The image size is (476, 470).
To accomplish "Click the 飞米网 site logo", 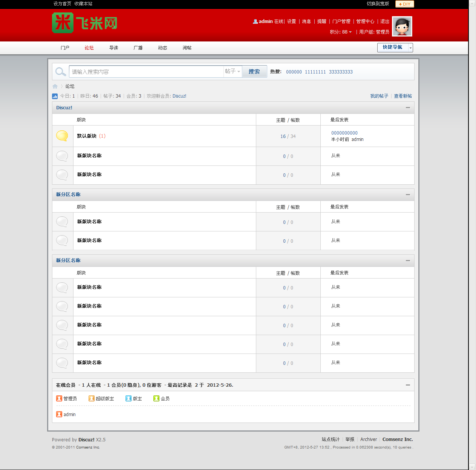I will pos(84,23).
